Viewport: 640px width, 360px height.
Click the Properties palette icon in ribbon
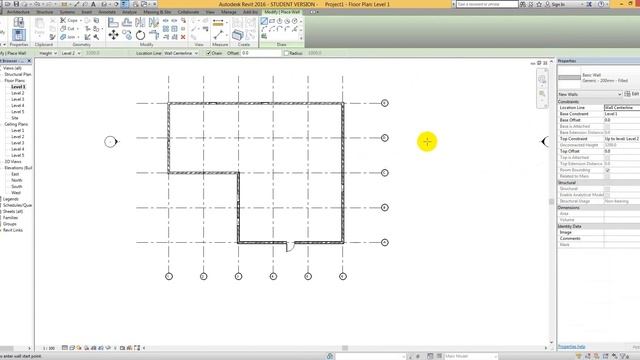point(18,35)
